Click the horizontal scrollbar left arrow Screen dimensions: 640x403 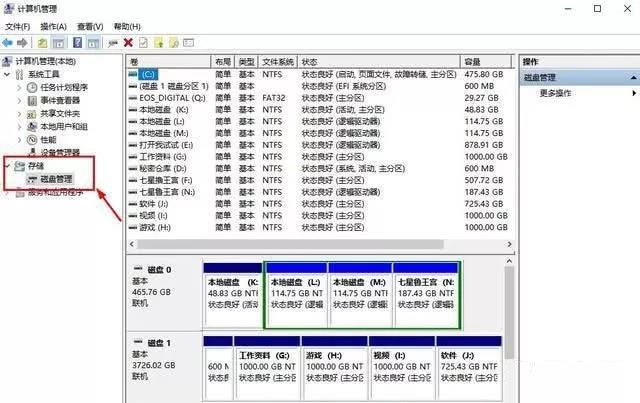point(131,244)
